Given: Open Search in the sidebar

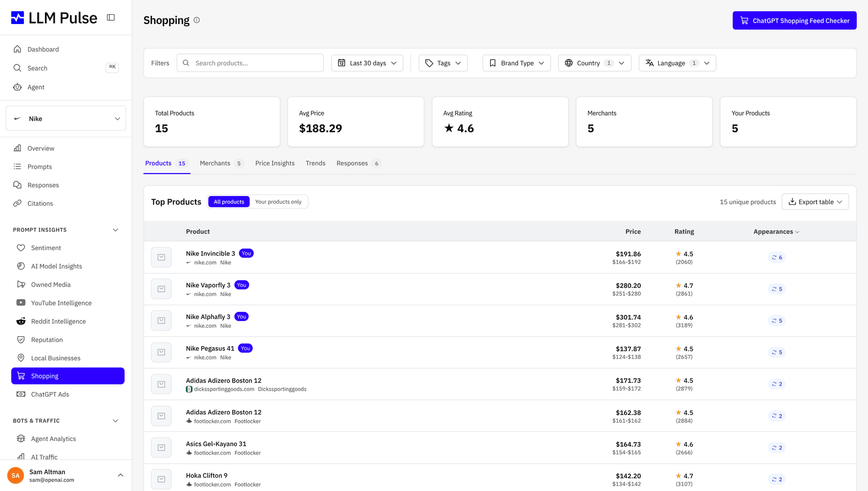Looking at the screenshot, I should click(x=66, y=68).
